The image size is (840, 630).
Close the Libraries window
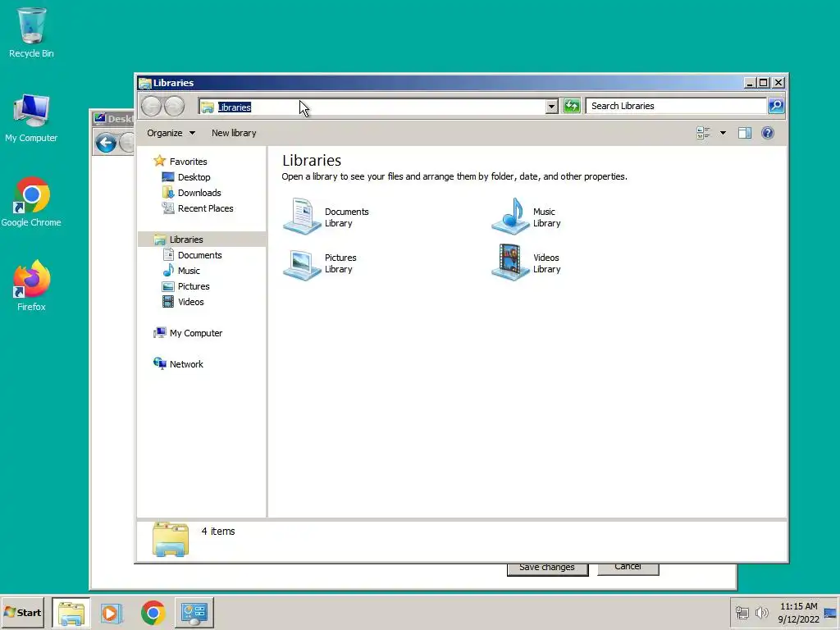pos(778,83)
